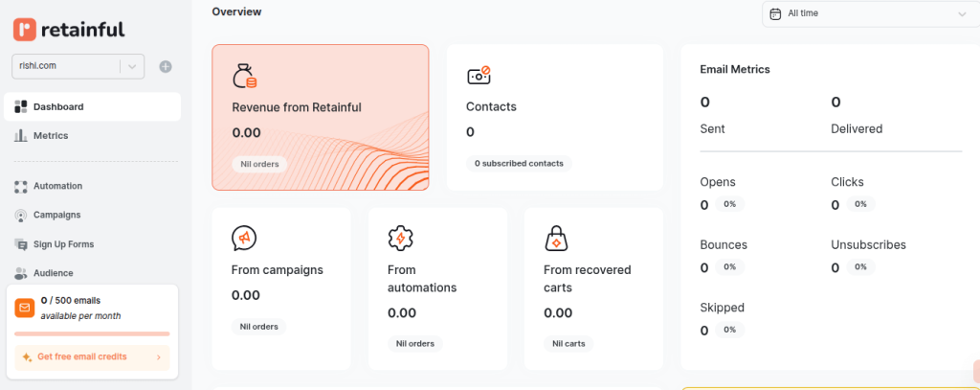Click the Contacts card title

491,107
